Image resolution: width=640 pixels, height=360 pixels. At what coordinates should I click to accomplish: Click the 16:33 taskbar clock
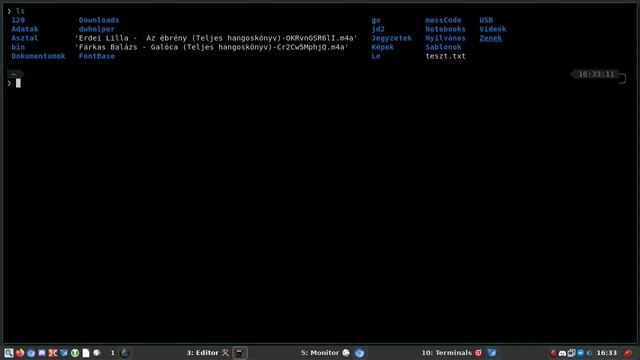point(607,353)
